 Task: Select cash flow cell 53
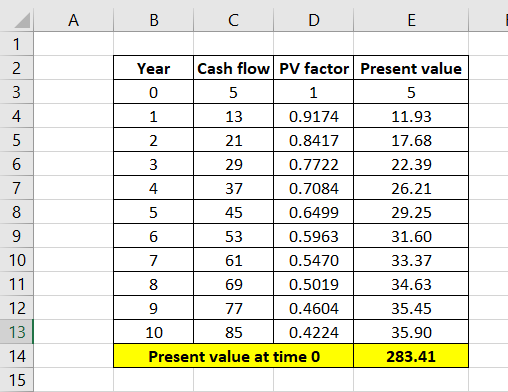233,236
